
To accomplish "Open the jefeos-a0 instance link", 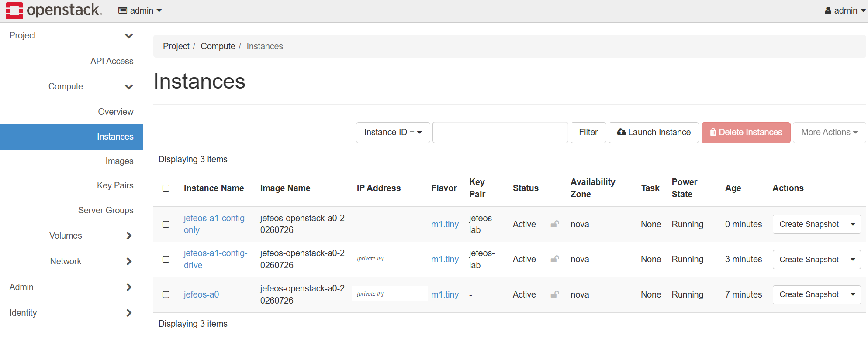I will (x=201, y=294).
